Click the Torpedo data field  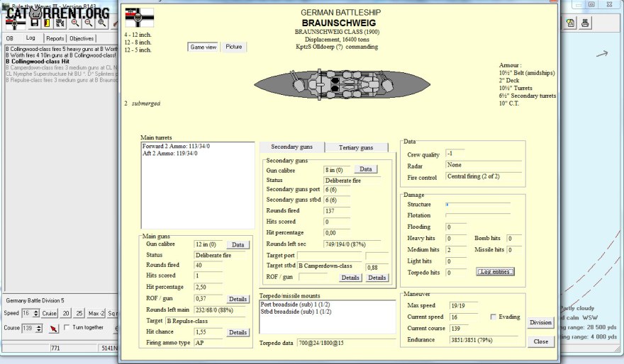pyautogui.click(x=345, y=343)
